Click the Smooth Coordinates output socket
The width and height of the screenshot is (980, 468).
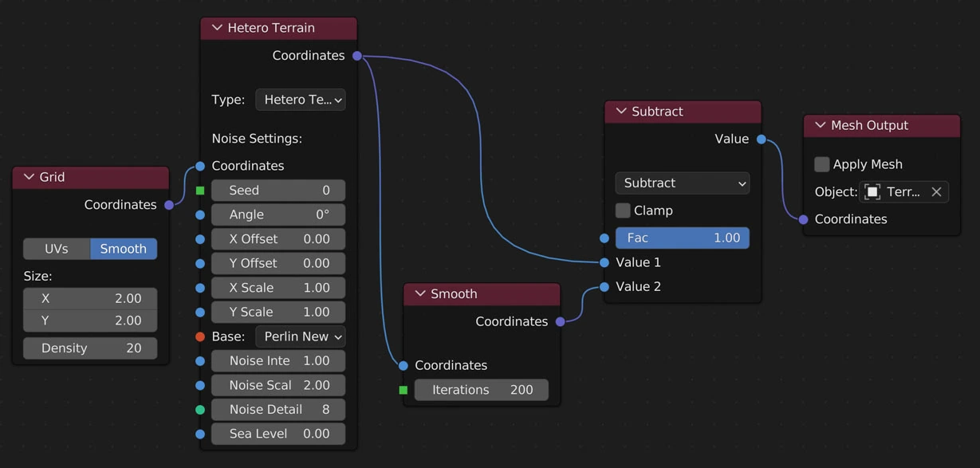click(x=561, y=322)
